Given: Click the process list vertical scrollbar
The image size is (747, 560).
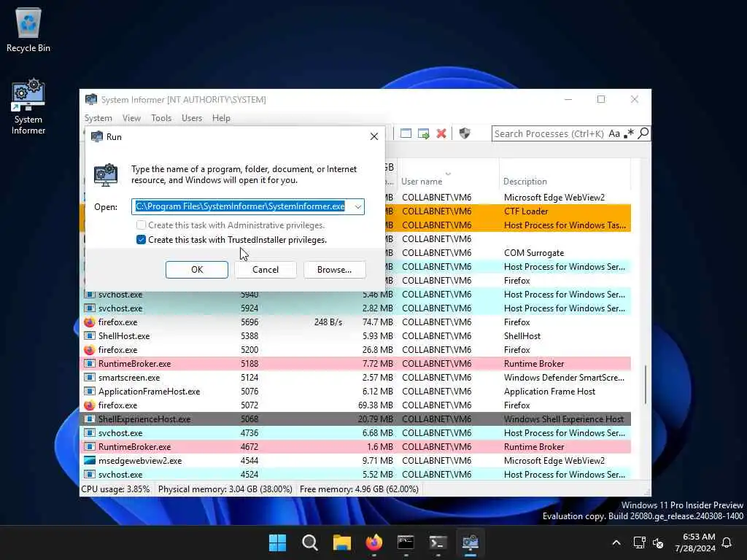Looking at the screenshot, I should [646, 385].
